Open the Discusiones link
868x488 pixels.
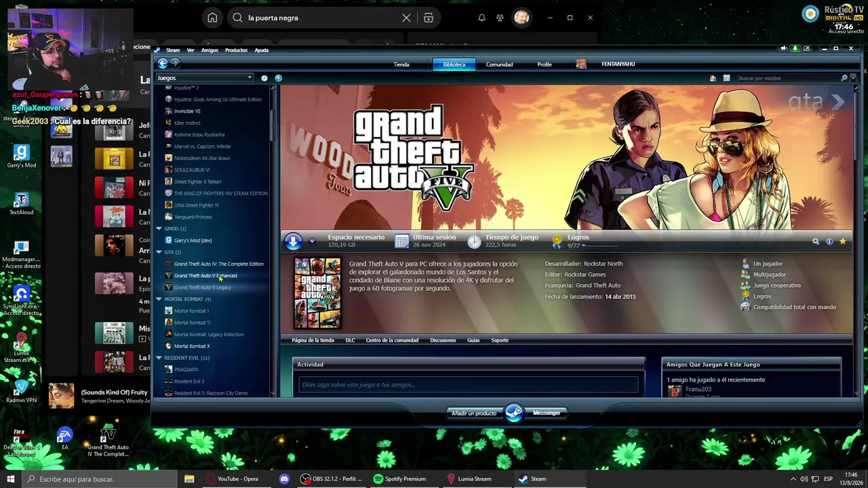tap(443, 340)
